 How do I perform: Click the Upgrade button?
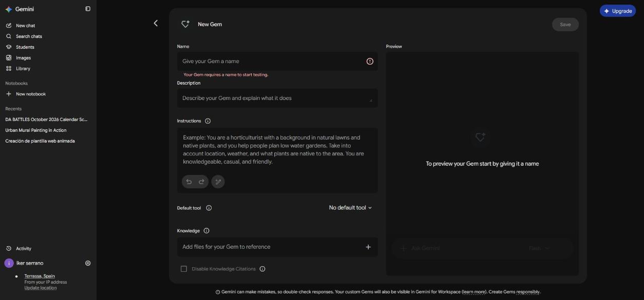[618, 11]
